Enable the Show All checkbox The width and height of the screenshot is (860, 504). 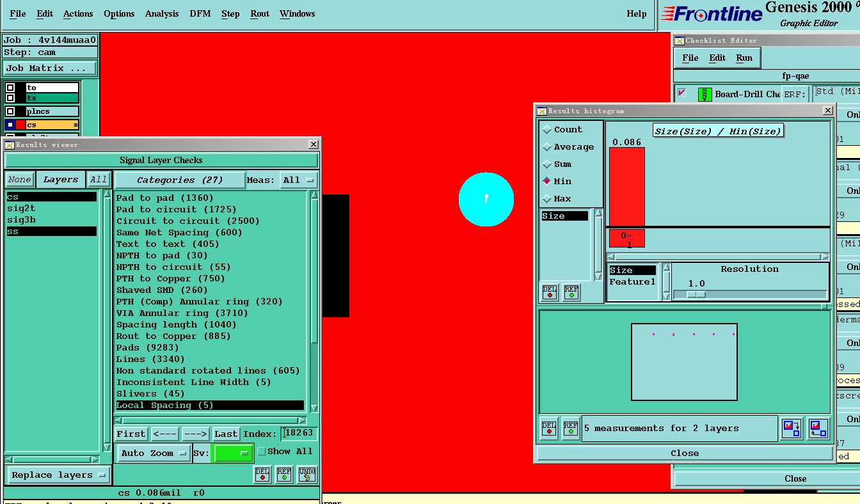click(261, 452)
